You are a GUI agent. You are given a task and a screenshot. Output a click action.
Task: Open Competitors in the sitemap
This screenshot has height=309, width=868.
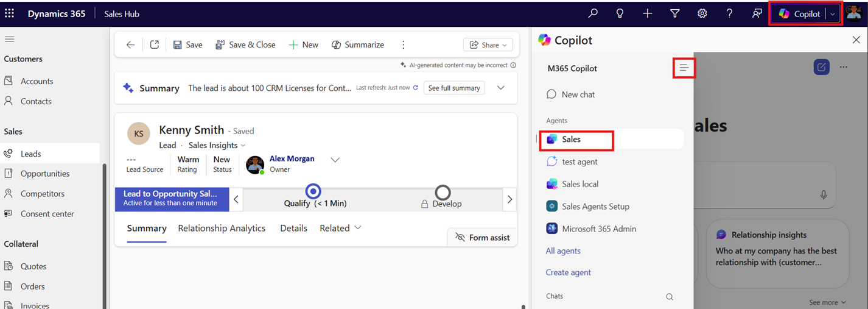[43, 194]
